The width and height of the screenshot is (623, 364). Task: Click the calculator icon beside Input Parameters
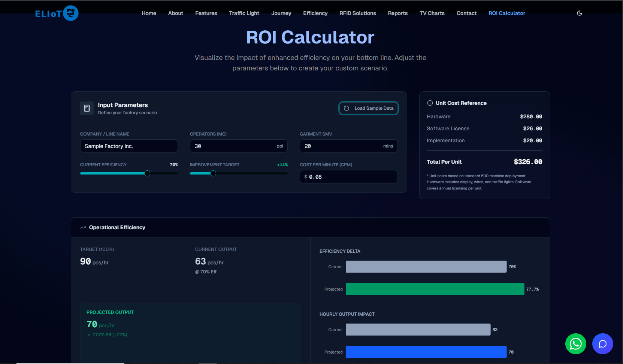point(87,108)
